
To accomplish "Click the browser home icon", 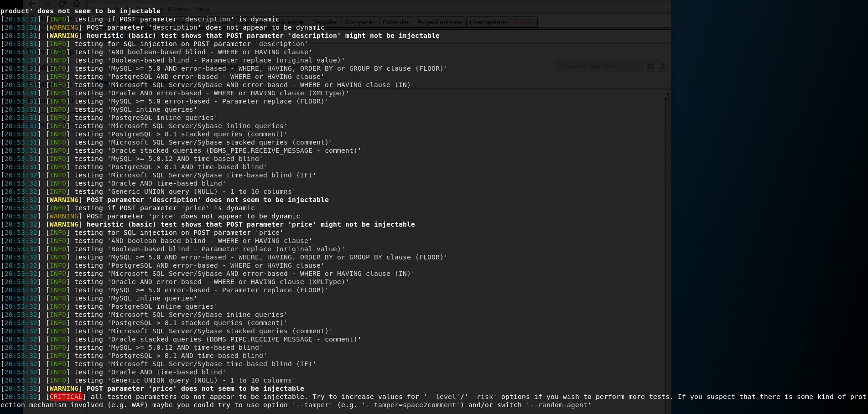I will [x=77, y=4].
